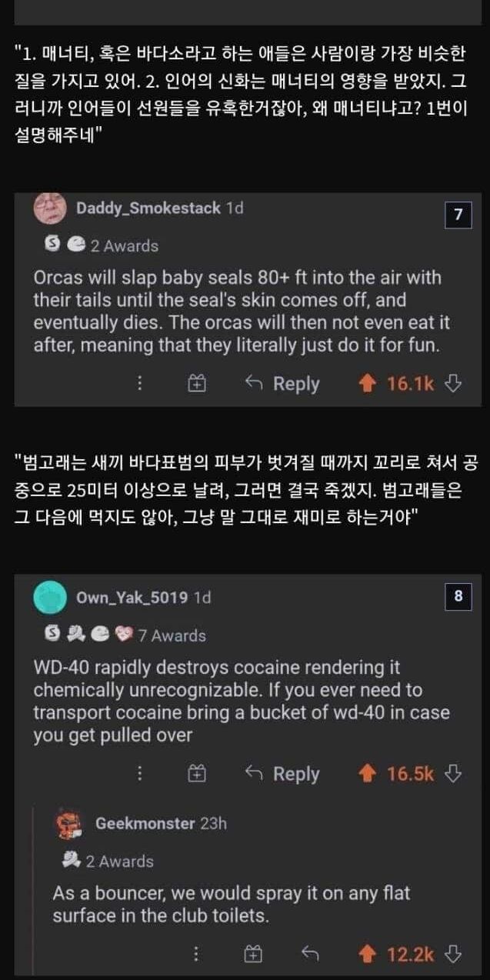Give award to Daddy_Smokestack's comment
490x980 pixels.
(x=198, y=383)
